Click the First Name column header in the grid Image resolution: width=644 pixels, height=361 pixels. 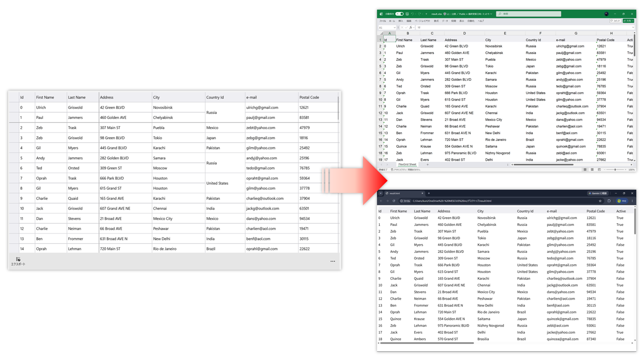45,97
